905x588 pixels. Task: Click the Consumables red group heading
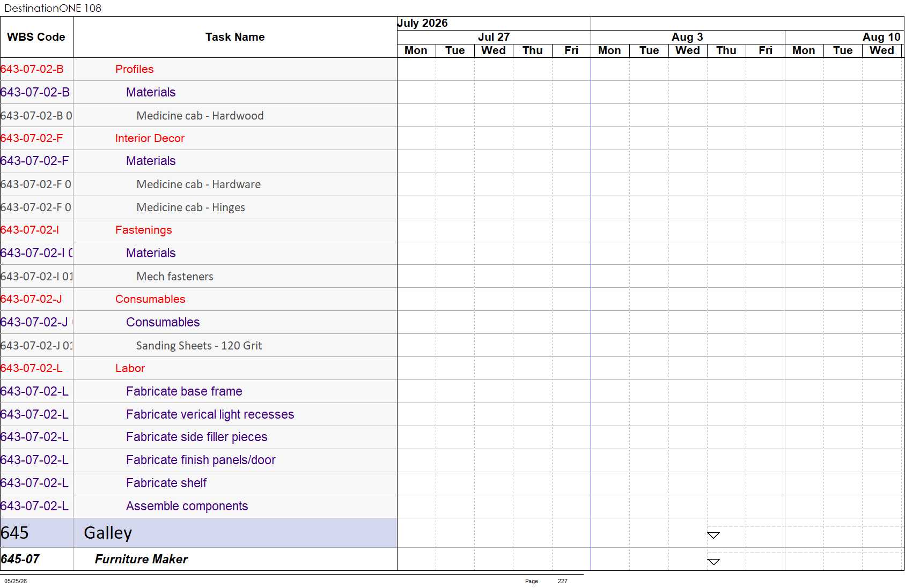(x=150, y=299)
